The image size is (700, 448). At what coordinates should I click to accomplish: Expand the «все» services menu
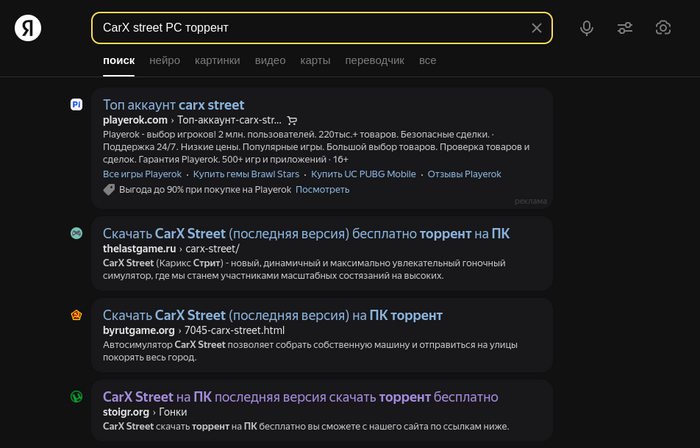pos(428,61)
